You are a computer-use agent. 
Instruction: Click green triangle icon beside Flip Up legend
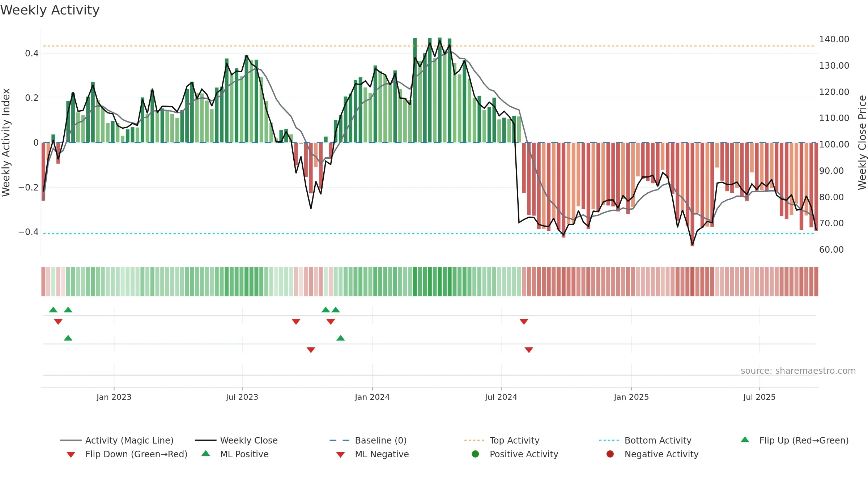point(745,440)
